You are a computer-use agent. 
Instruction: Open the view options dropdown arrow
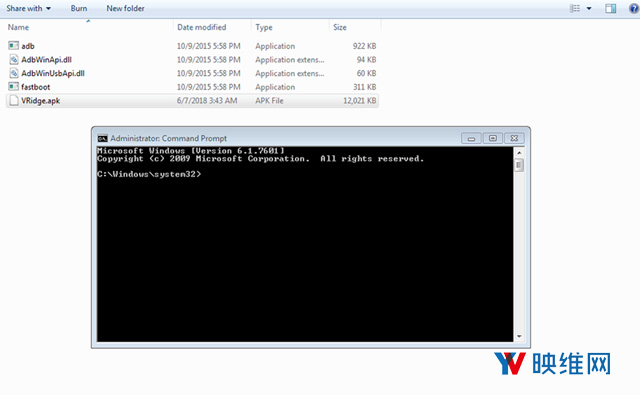[x=589, y=9]
